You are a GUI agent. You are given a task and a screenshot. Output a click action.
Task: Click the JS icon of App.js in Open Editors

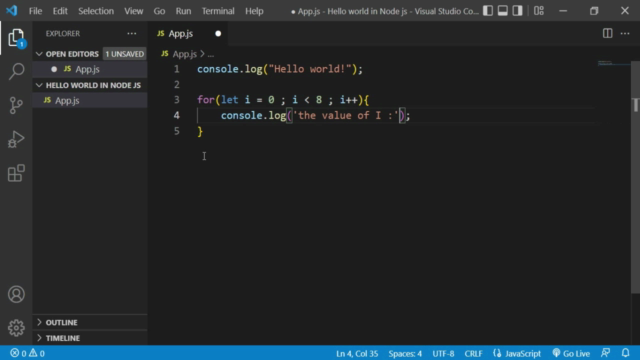pos(67,69)
